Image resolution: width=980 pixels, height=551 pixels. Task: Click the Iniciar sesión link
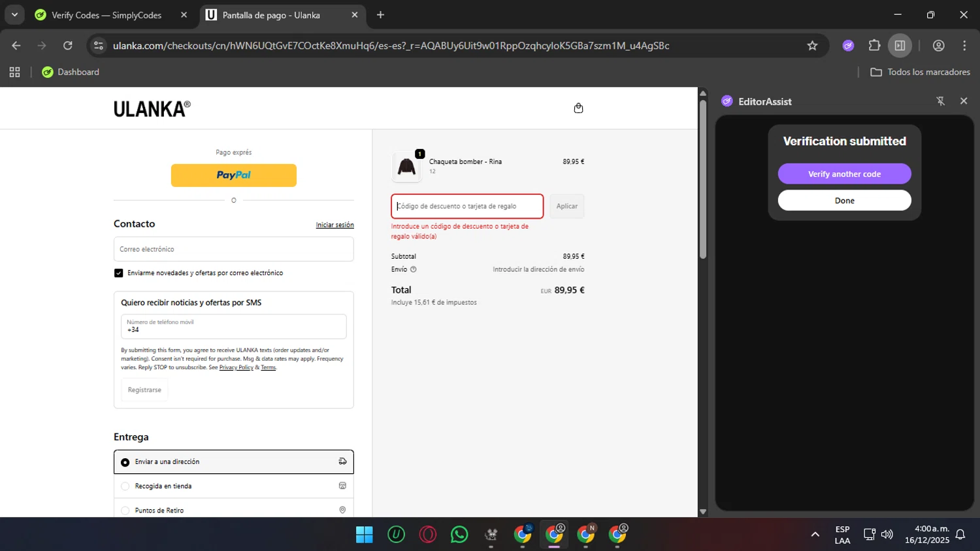click(335, 225)
